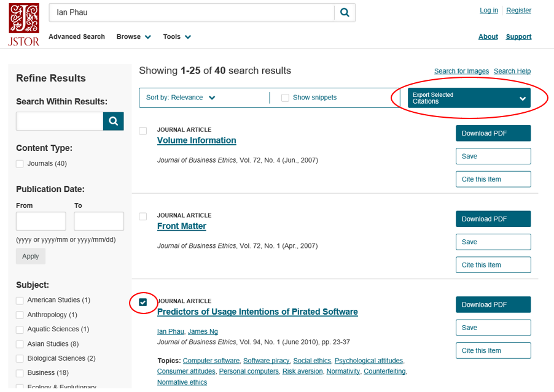
Task: Open the Counterfeiting topic link
Action: point(384,372)
